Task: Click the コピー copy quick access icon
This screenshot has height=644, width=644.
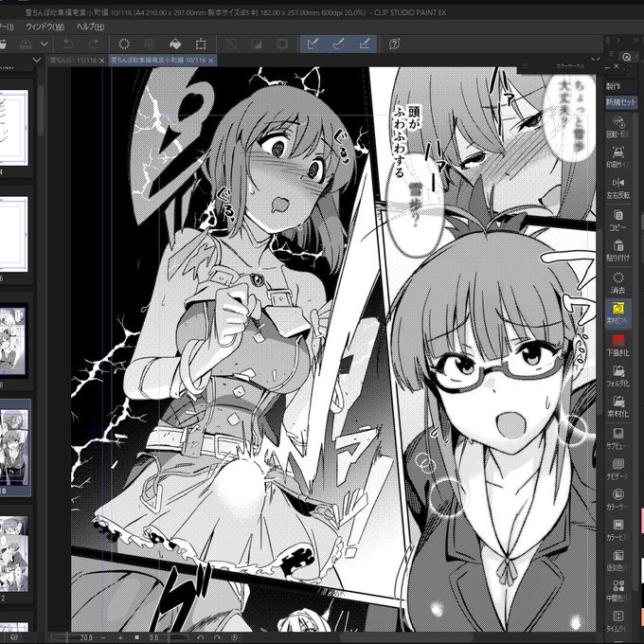Action: point(617,220)
